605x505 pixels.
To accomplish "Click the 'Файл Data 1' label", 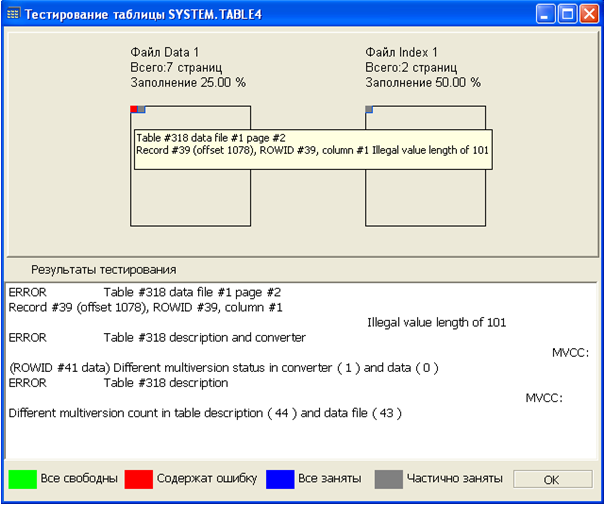I will pos(165,52).
